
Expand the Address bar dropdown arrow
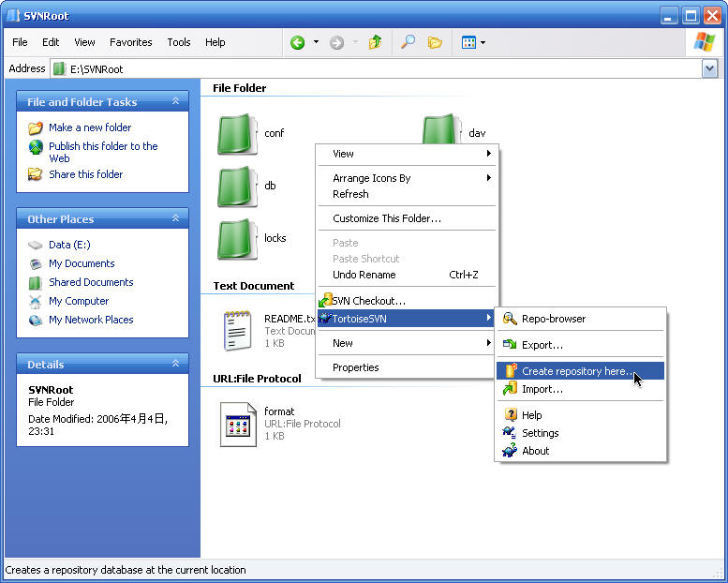(x=709, y=68)
